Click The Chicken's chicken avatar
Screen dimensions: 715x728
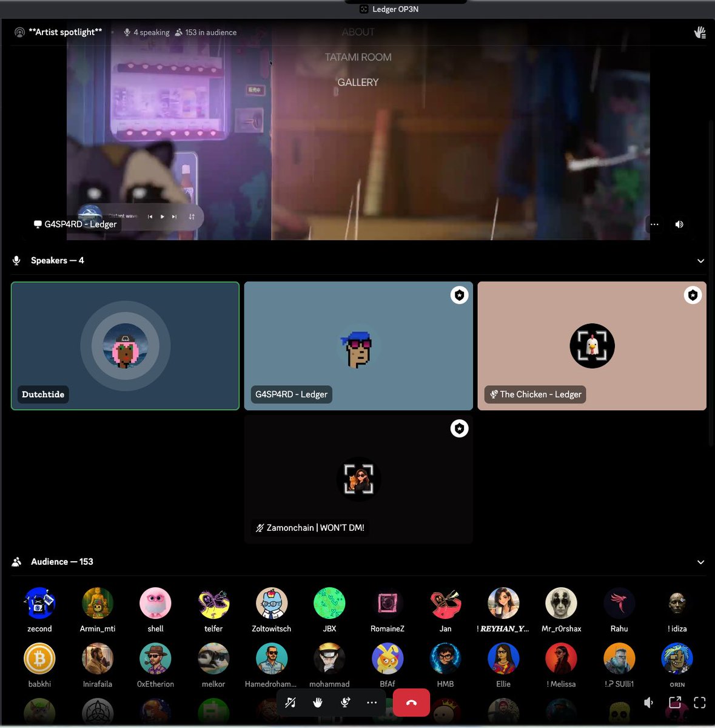coord(592,346)
